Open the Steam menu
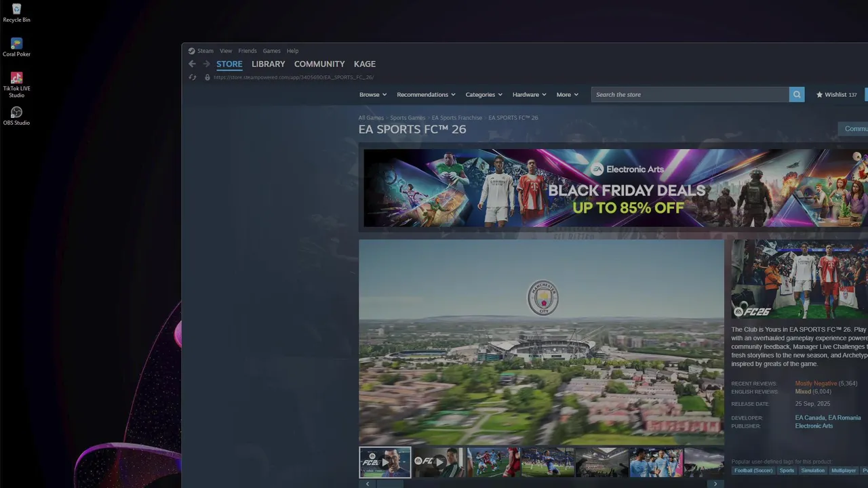868x488 pixels. pos(205,51)
